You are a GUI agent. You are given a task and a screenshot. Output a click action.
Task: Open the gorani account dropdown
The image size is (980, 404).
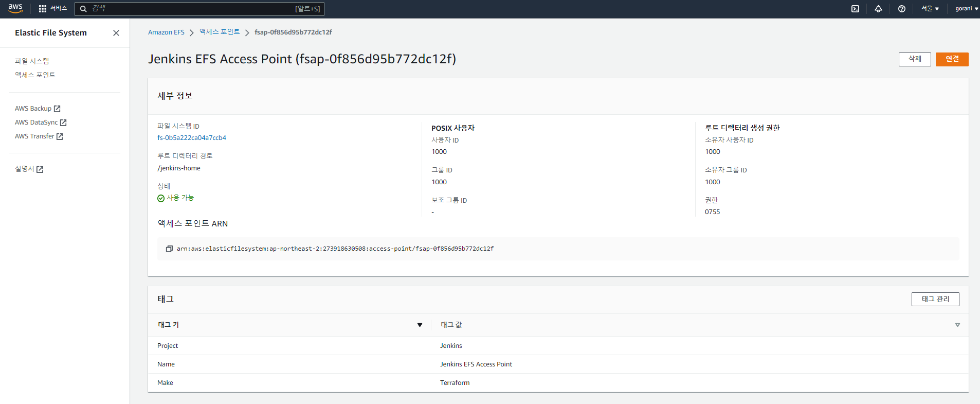tap(967, 9)
